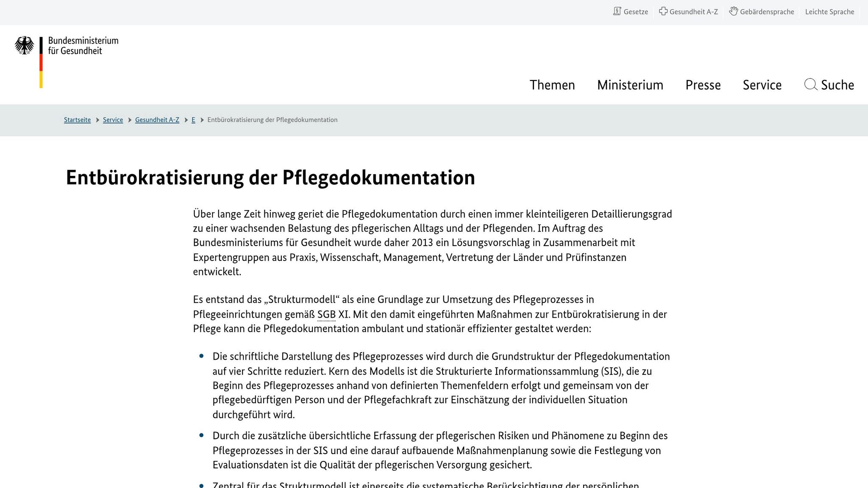Click the Gebärdensprache hand icon
This screenshot has height=488, width=868.
[734, 11]
